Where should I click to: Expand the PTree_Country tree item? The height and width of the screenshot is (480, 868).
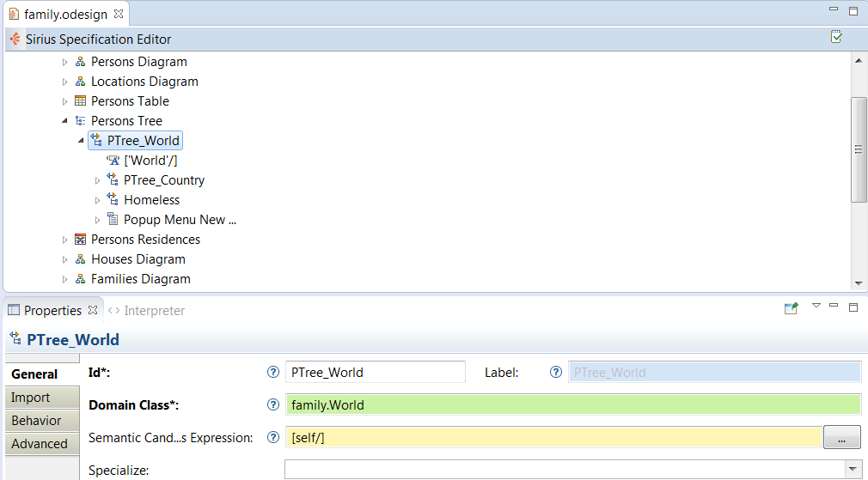[x=97, y=180]
